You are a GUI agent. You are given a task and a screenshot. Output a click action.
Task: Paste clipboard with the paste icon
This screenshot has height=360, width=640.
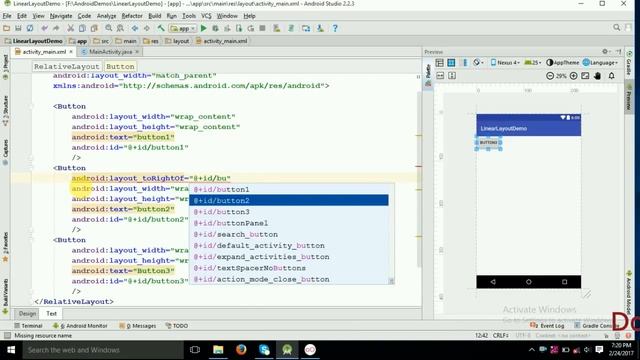click(x=94, y=28)
